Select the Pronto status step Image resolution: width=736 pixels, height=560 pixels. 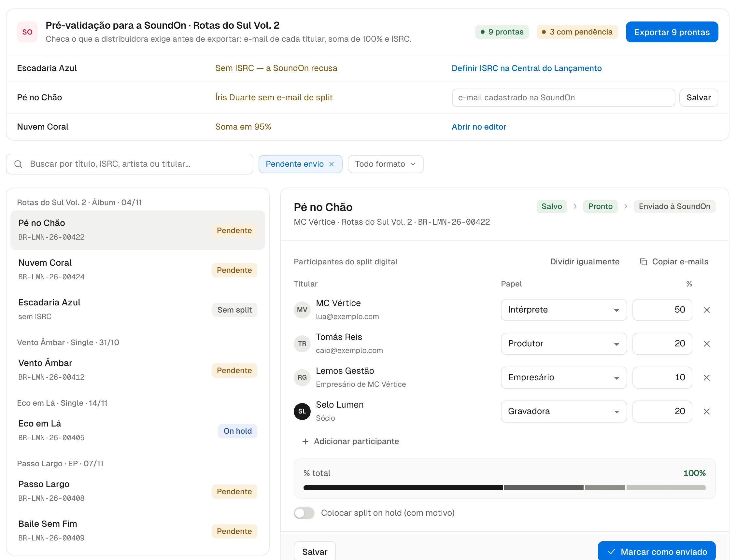pyautogui.click(x=600, y=206)
